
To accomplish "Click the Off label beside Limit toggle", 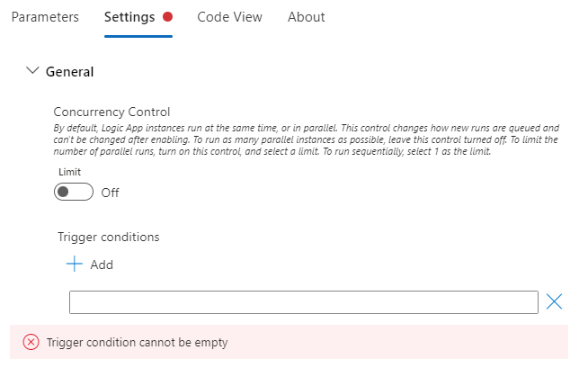I will pos(110,193).
